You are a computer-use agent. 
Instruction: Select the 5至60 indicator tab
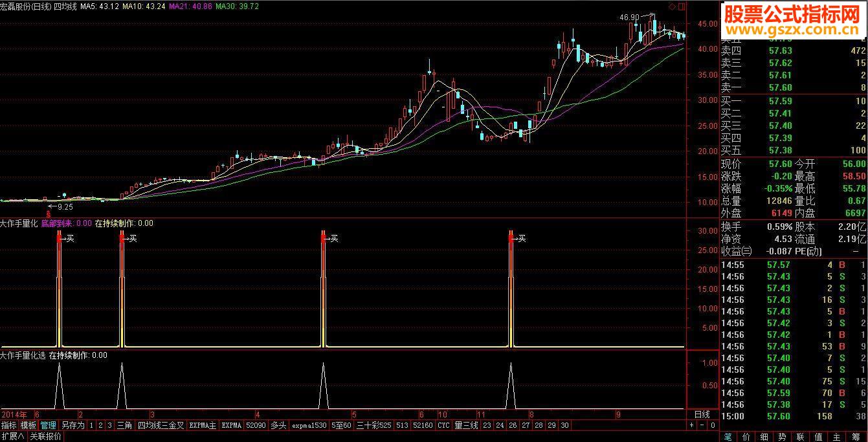click(x=341, y=425)
